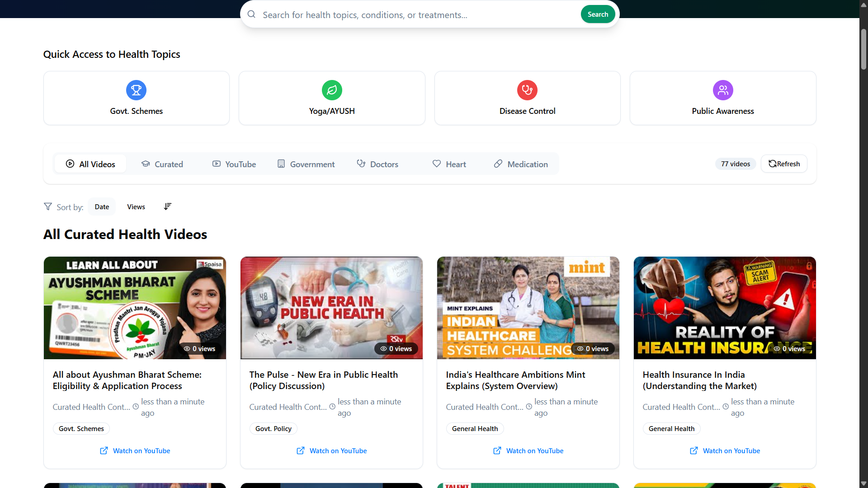Click the magnifier icon in search bar
Image resolution: width=868 pixels, height=488 pixels.
pos(252,14)
